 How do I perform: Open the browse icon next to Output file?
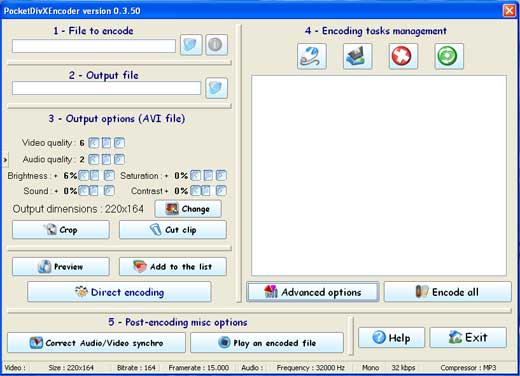click(216, 88)
